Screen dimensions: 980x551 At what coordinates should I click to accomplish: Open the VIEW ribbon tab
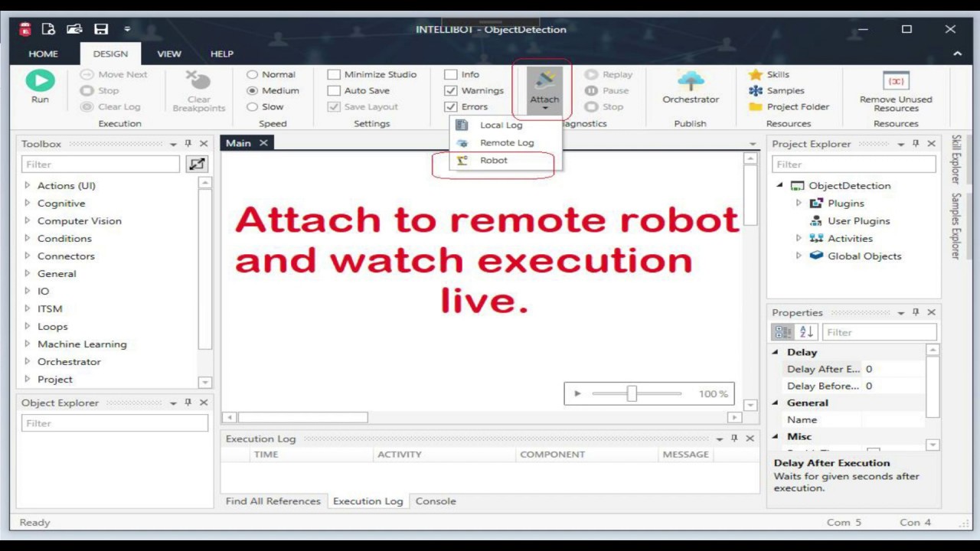click(x=169, y=54)
